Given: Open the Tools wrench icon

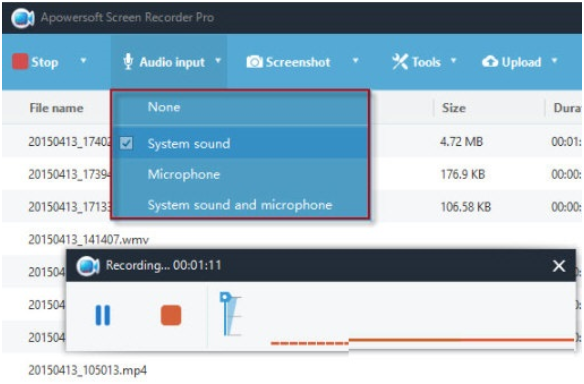Looking at the screenshot, I should pyautogui.click(x=400, y=61).
